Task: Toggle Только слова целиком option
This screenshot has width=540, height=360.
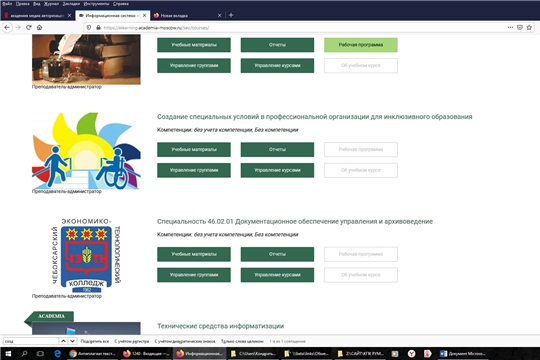Action: (242, 341)
